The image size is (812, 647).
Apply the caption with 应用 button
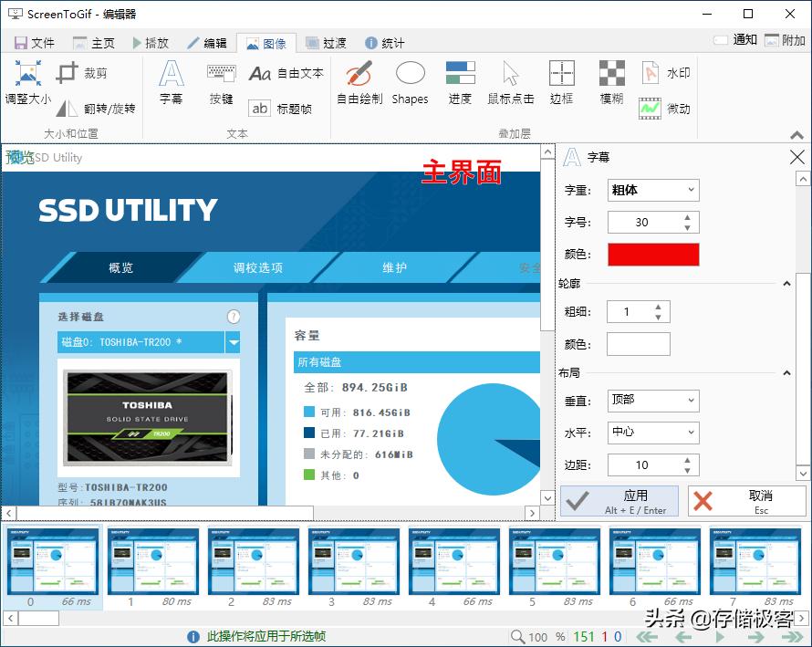[620, 499]
